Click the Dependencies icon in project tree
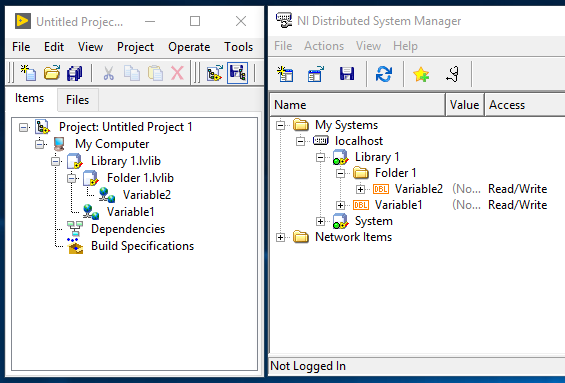The image size is (565, 383). (75, 229)
